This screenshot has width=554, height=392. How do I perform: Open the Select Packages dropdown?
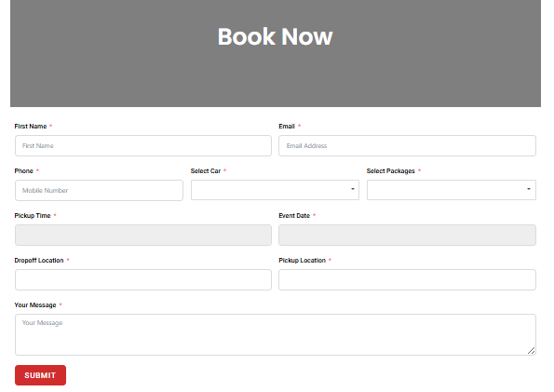click(x=452, y=190)
